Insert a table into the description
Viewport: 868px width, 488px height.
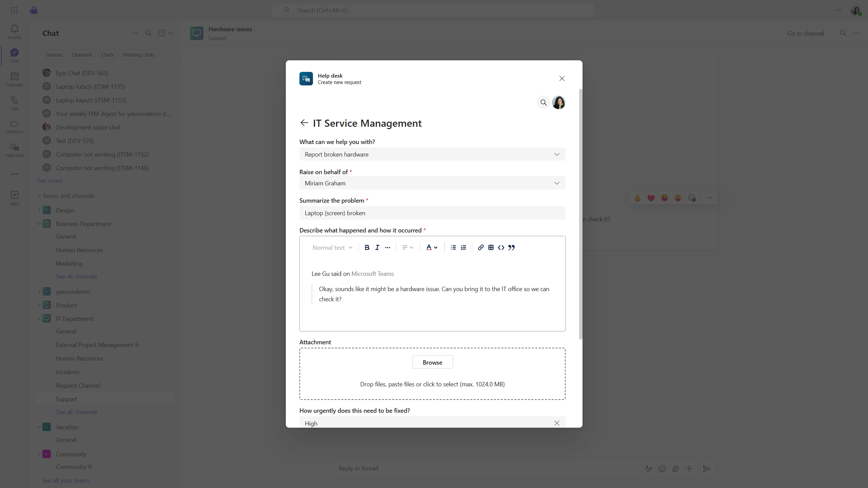tap(491, 247)
